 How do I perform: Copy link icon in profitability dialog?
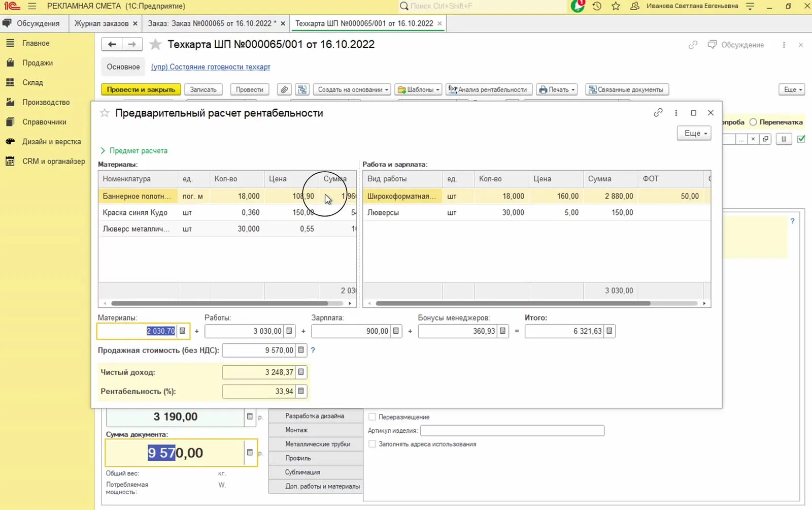tap(658, 113)
